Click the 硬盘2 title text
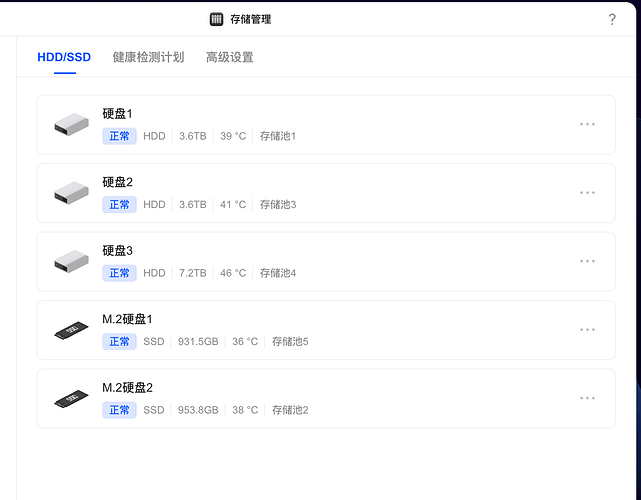Viewport: 641px width, 500px height. click(117, 182)
